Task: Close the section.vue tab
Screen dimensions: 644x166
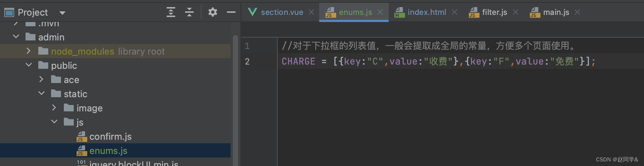Action: pyautogui.click(x=311, y=12)
